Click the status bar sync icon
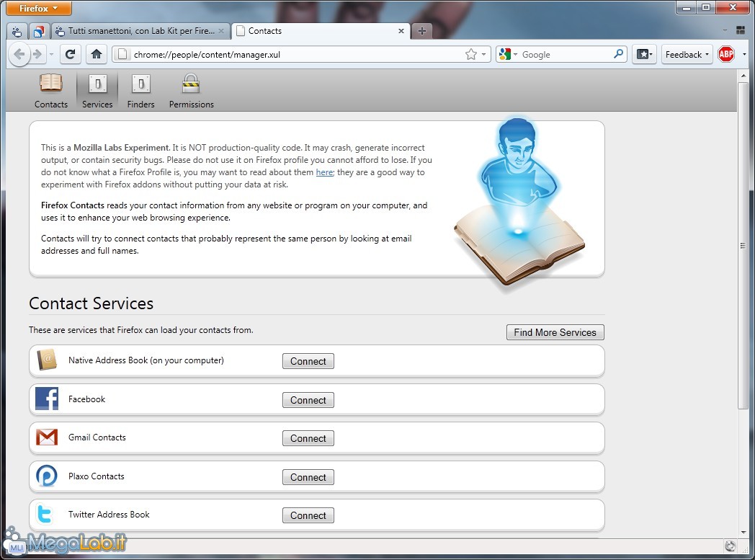The height and width of the screenshot is (560, 755). pos(730,546)
